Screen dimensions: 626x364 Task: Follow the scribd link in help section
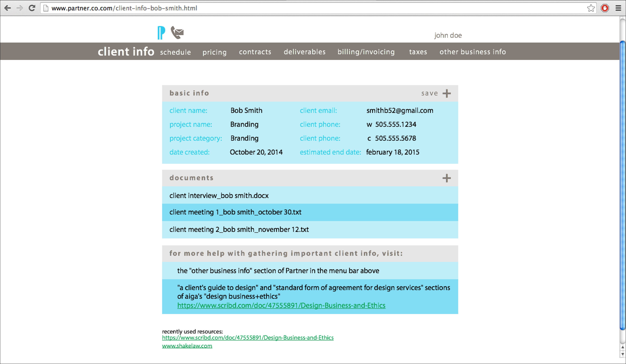point(281,305)
